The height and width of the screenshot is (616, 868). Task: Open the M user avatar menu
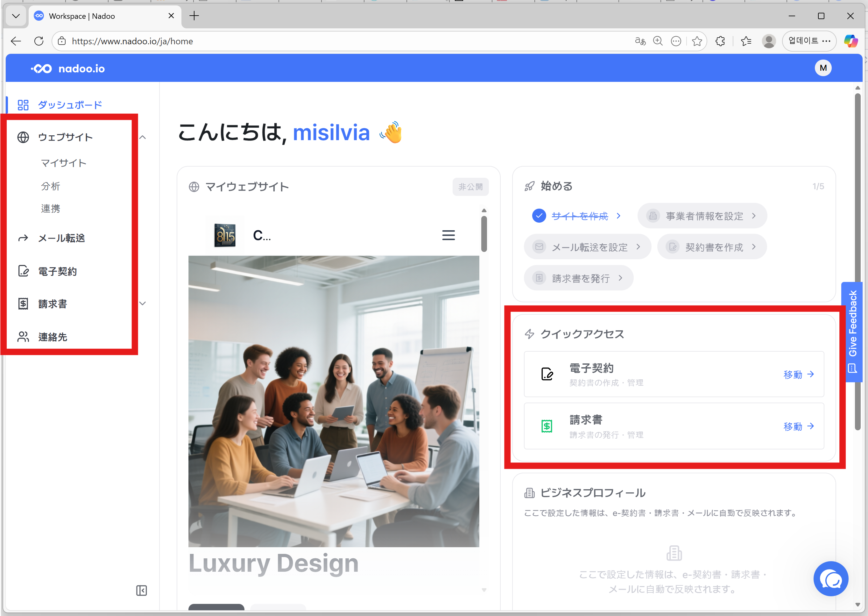point(823,68)
